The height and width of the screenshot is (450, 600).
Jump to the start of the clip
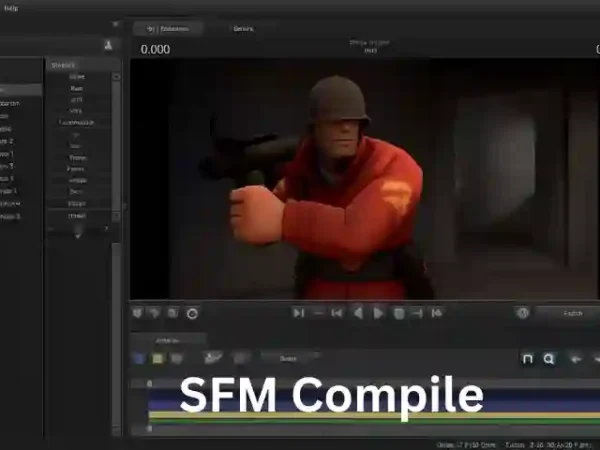pyautogui.click(x=336, y=313)
